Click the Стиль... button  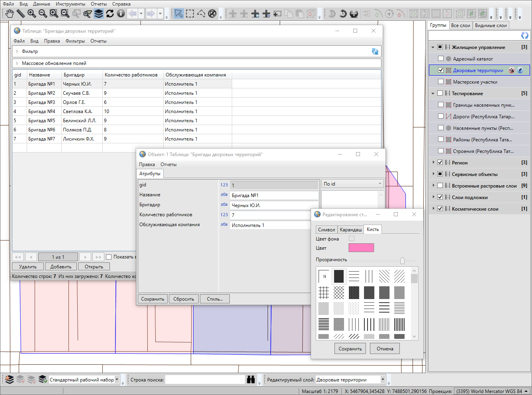pyautogui.click(x=215, y=299)
